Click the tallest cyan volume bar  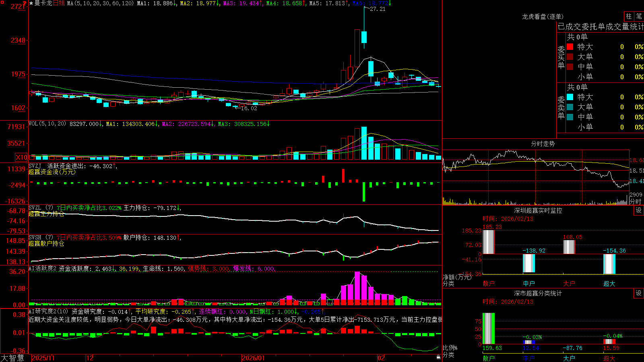coord(364,143)
